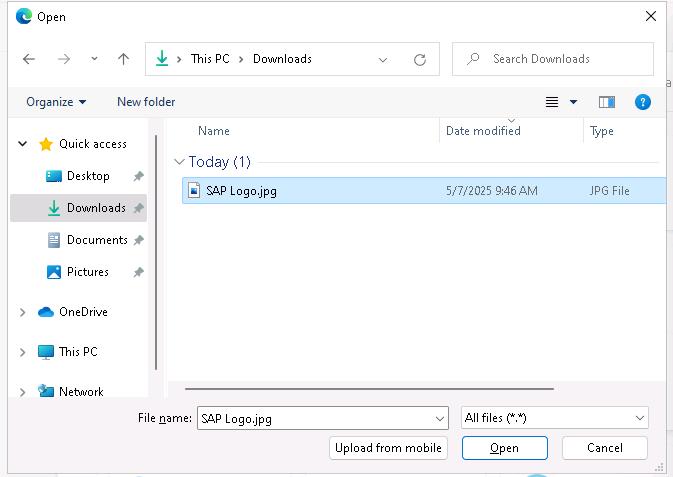Open the Organize menu
The width and height of the screenshot is (673, 477).
56,102
